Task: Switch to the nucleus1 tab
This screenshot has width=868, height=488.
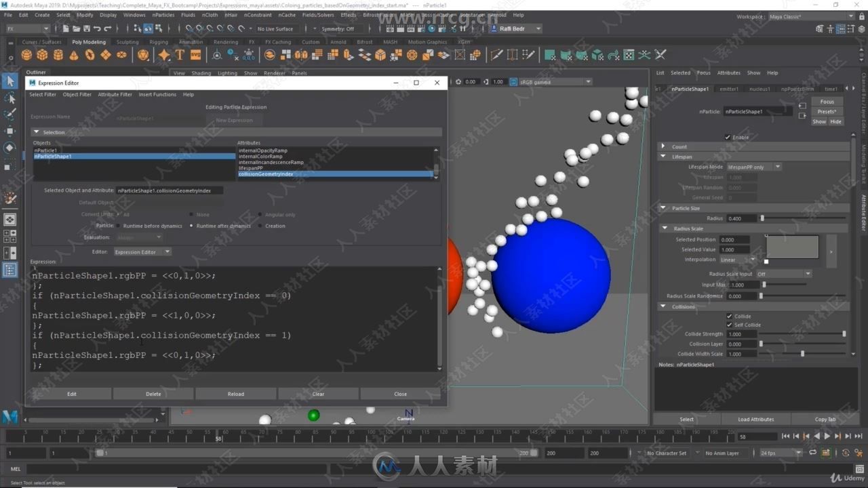Action: pyautogui.click(x=759, y=89)
